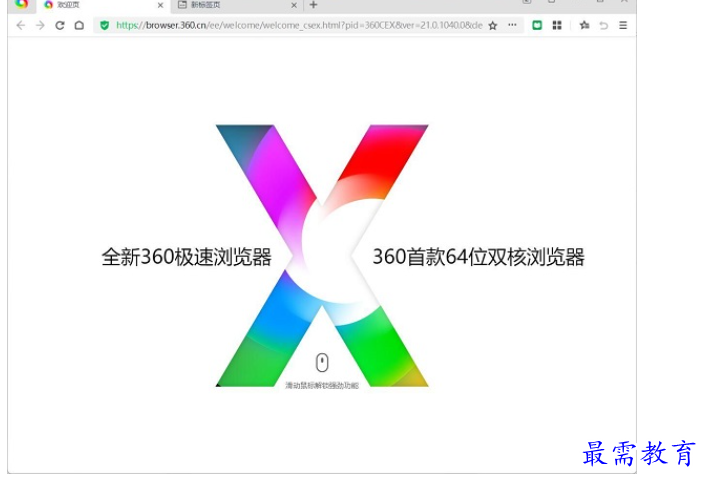Viewport: 704px width, 485px height.
Task: Open the address bar three-dots menu
Action: click(x=512, y=25)
